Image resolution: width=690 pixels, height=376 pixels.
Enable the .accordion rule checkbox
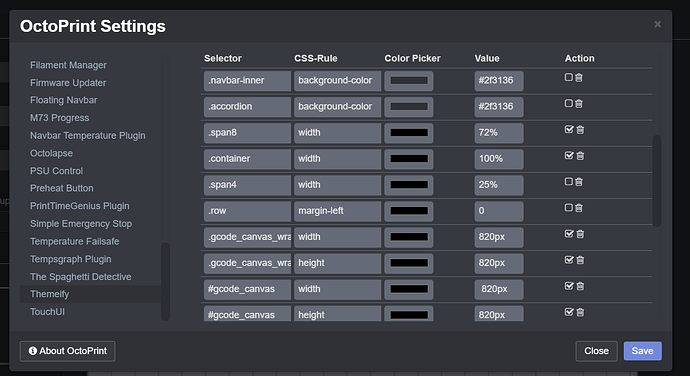click(x=569, y=103)
